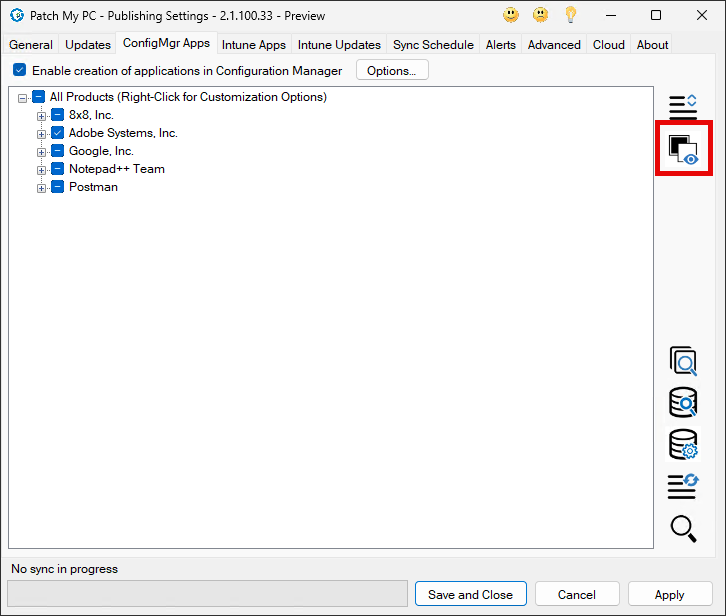Expand the Google, Inc. tree node
This screenshot has height=616, width=726.
(x=42, y=152)
